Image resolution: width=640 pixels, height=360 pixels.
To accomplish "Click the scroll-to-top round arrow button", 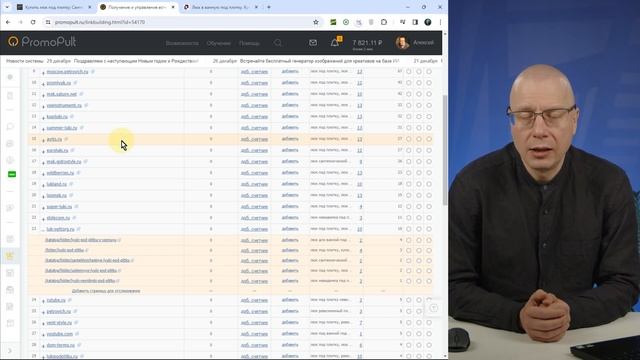I will click(x=433, y=308).
